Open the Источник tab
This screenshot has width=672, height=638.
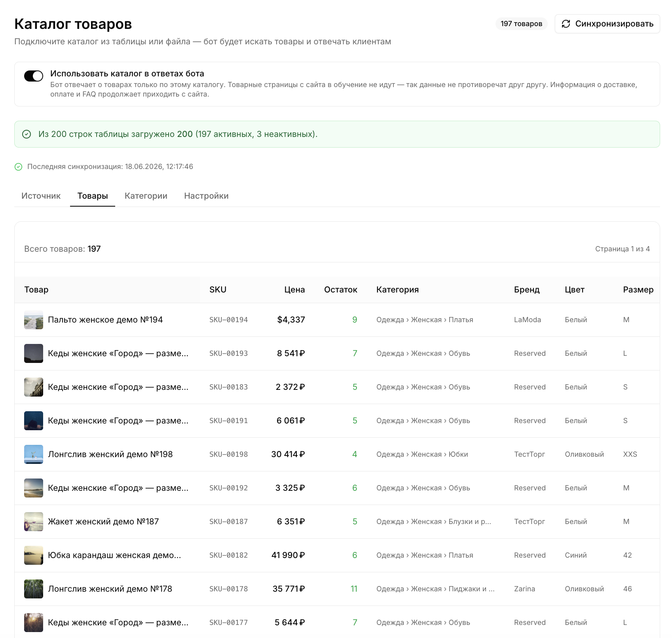41,196
